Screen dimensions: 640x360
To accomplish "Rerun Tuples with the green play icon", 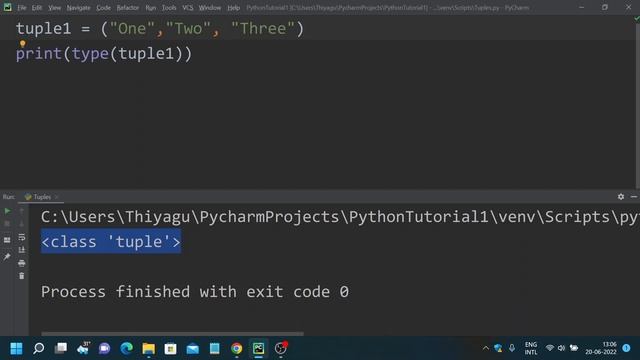I will pos(7,211).
